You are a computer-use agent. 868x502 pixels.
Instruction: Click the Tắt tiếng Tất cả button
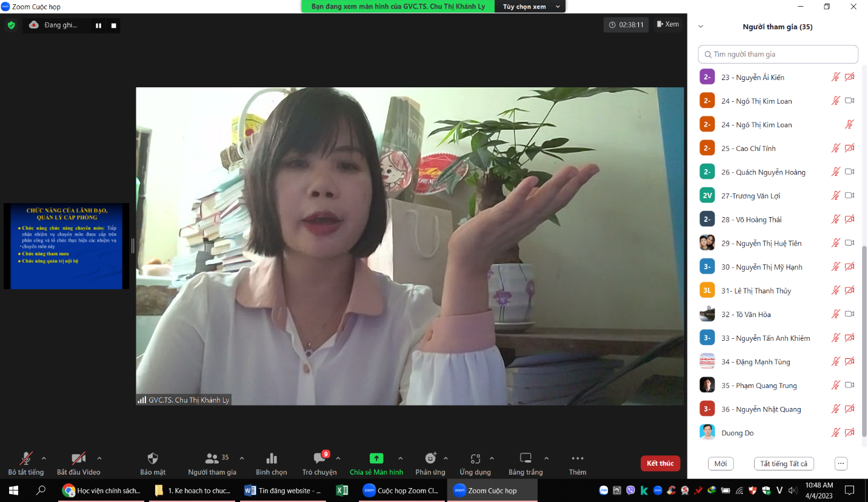click(x=784, y=464)
